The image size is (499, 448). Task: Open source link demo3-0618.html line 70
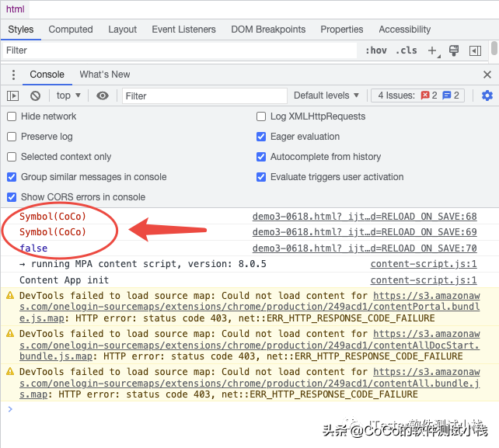(x=365, y=248)
